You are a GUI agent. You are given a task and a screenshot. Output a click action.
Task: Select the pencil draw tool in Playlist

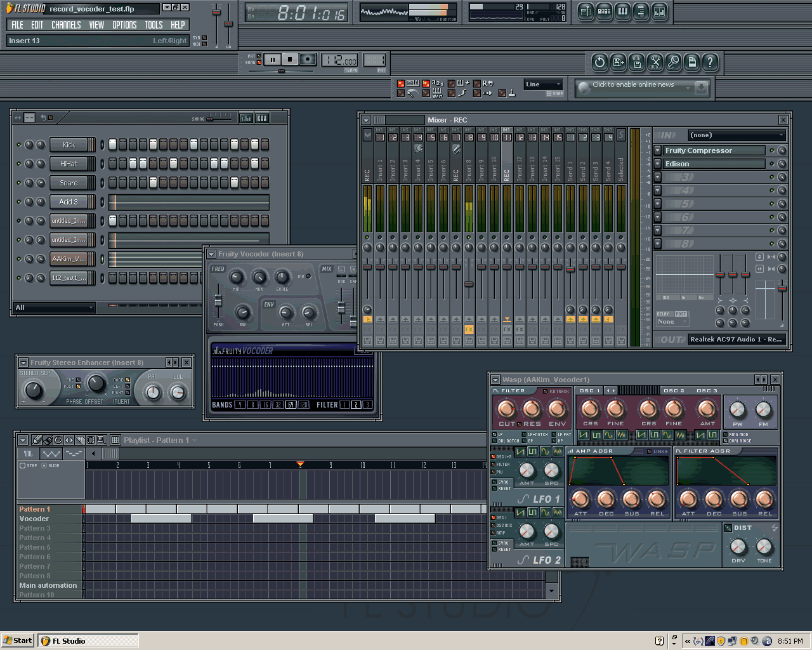[37, 440]
